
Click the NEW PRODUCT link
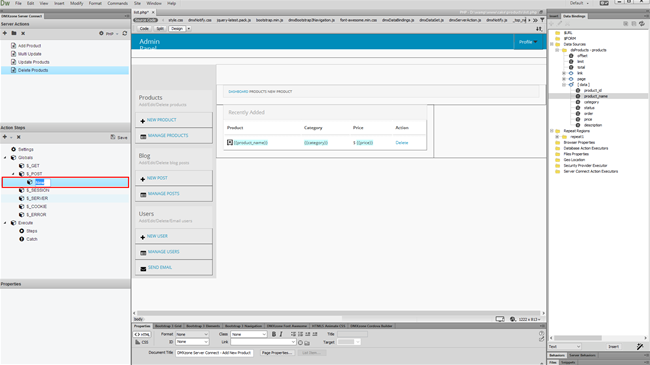[161, 120]
